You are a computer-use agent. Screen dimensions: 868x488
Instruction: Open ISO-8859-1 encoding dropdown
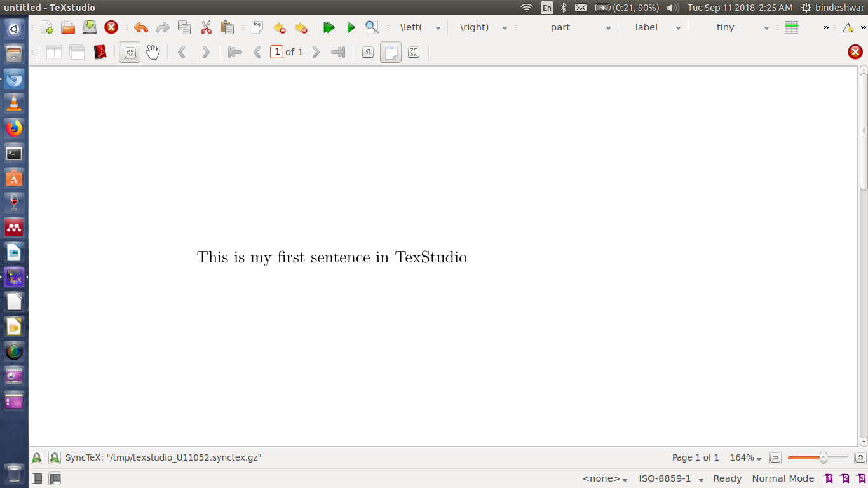[x=671, y=478]
